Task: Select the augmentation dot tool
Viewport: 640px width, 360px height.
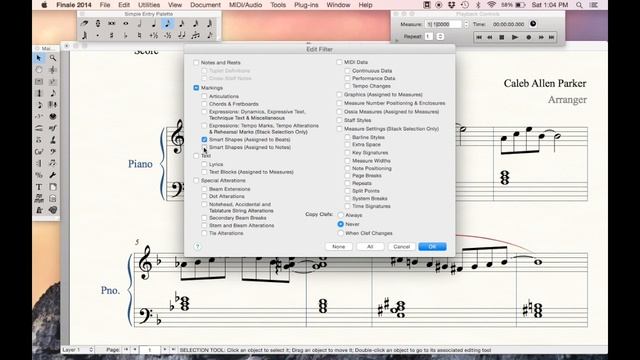Action: tap(98, 36)
